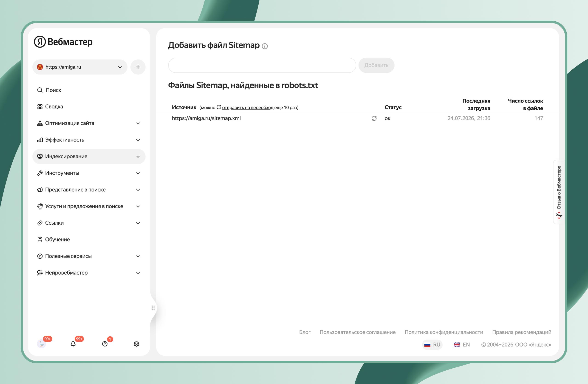
Task: Click the Добавить button
Action: click(x=376, y=65)
